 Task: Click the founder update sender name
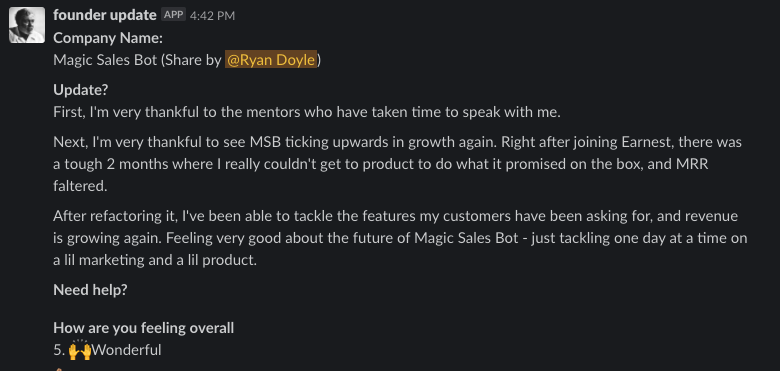104,15
